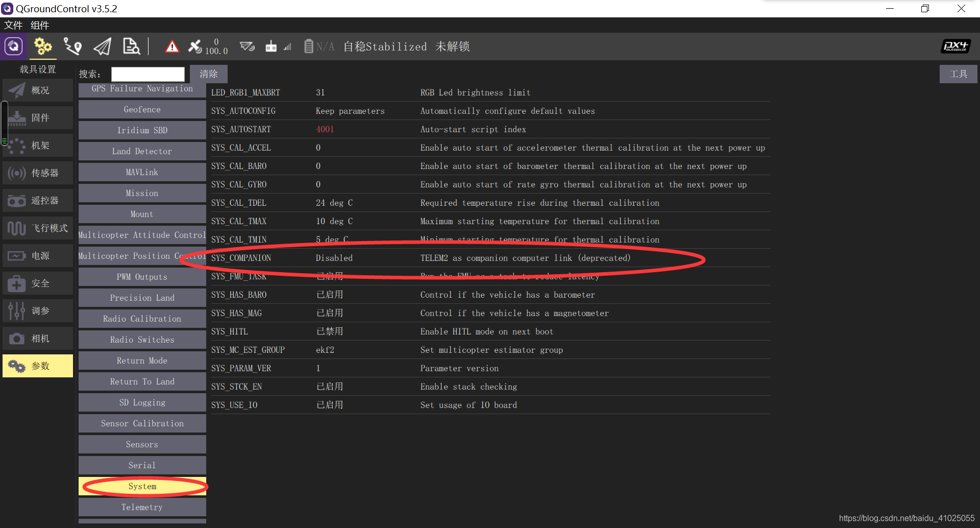The height and width of the screenshot is (528, 980).
Task: Select the 参数 parameters page
Action: pos(38,366)
